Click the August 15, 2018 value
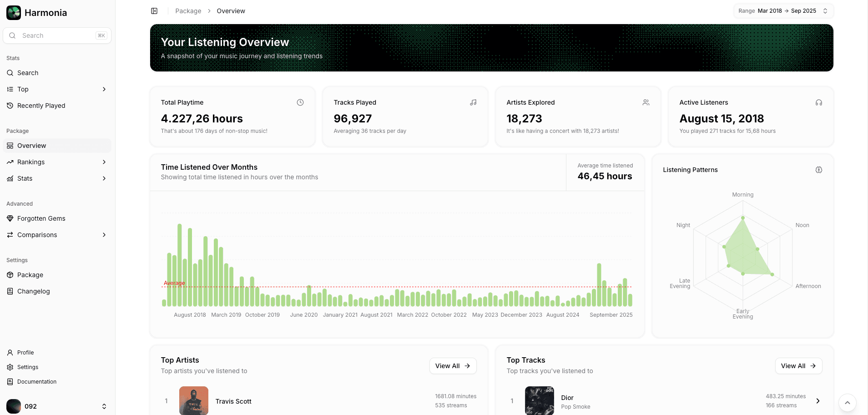 point(722,119)
